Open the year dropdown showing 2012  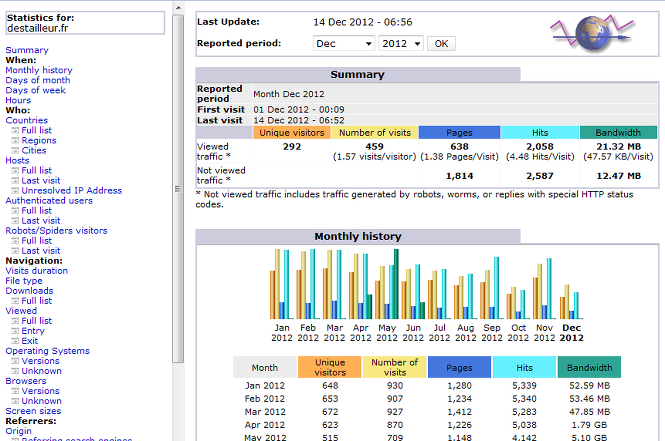402,44
